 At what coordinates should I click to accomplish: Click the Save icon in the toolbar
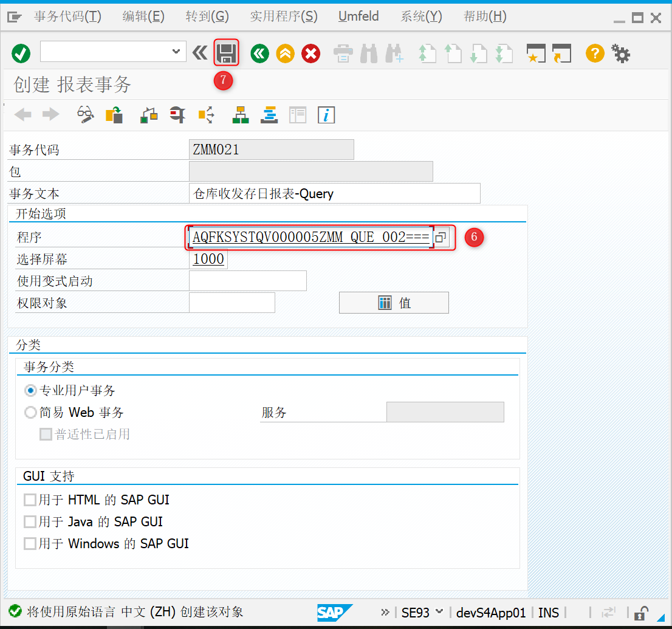(225, 53)
